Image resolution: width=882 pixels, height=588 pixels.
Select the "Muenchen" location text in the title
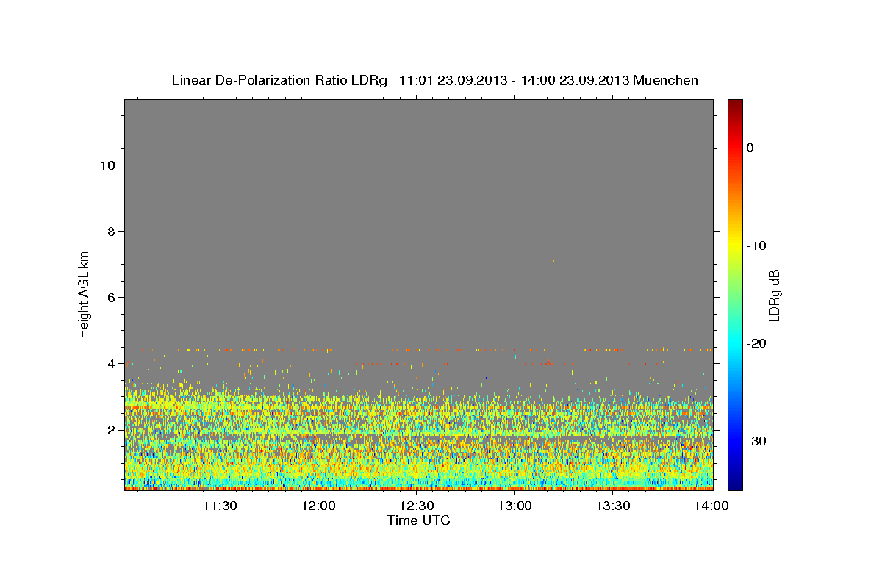pyautogui.click(x=665, y=80)
